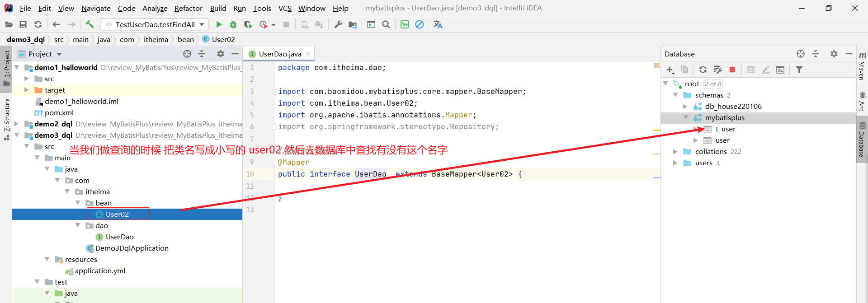Viewport: 868px width, 303px height.
Task: Select the t_user table in Database
Action: pos(725,129)
